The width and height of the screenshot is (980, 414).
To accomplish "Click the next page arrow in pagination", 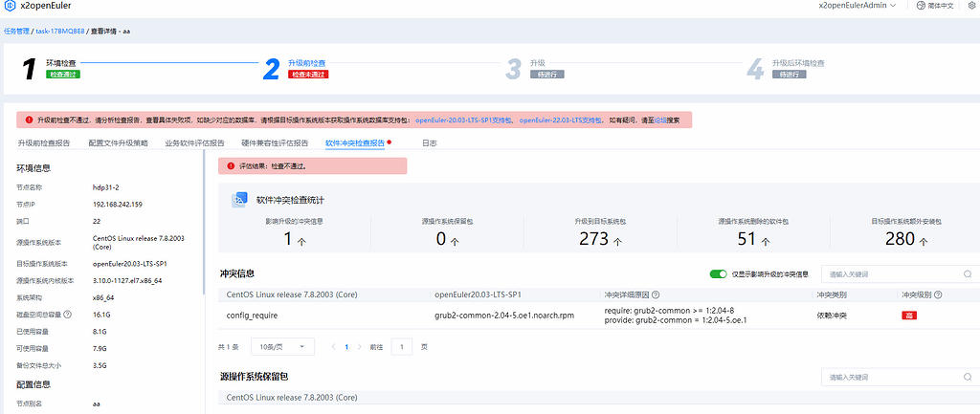I will click(359, 346).
